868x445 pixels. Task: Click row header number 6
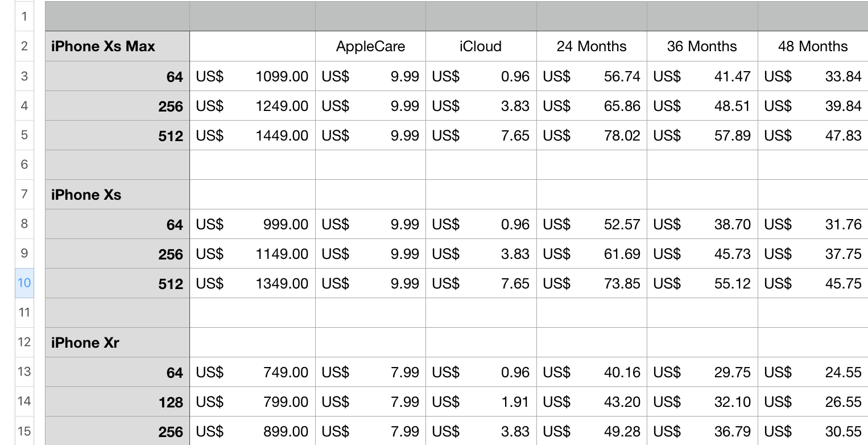point(24,164)
